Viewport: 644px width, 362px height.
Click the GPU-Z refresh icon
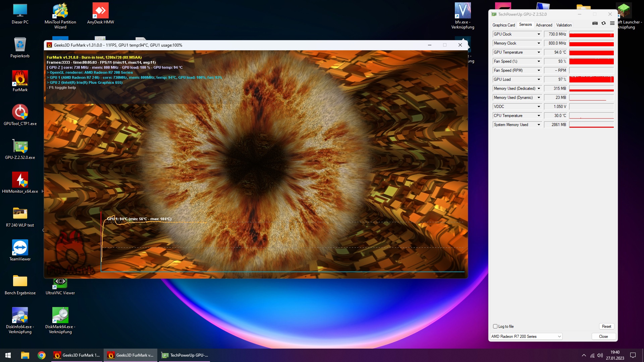[603, 23]
